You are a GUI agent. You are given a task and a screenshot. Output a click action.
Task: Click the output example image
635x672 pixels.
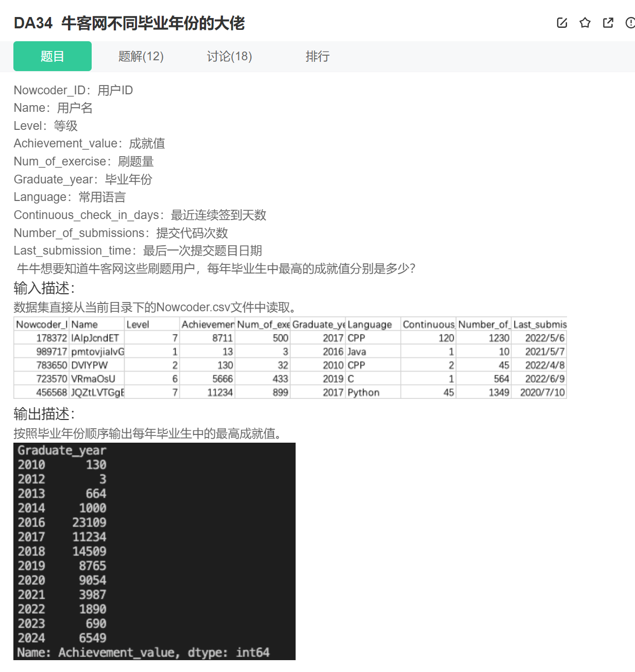(155, 551)
